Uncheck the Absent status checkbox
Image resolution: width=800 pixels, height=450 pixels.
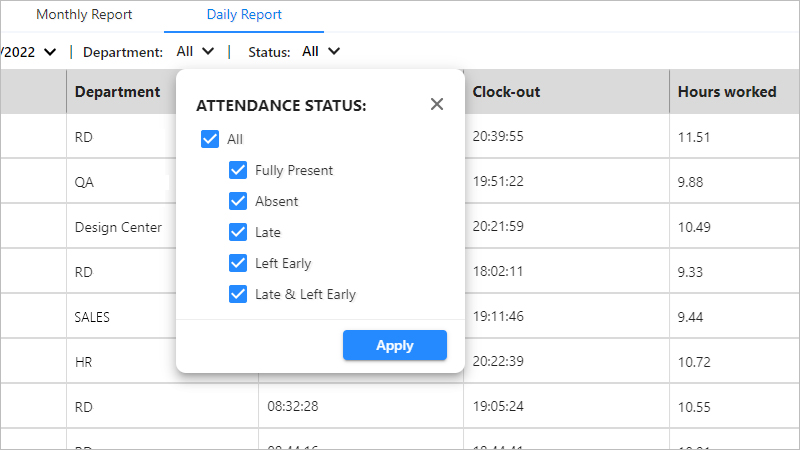coord(238,201)
